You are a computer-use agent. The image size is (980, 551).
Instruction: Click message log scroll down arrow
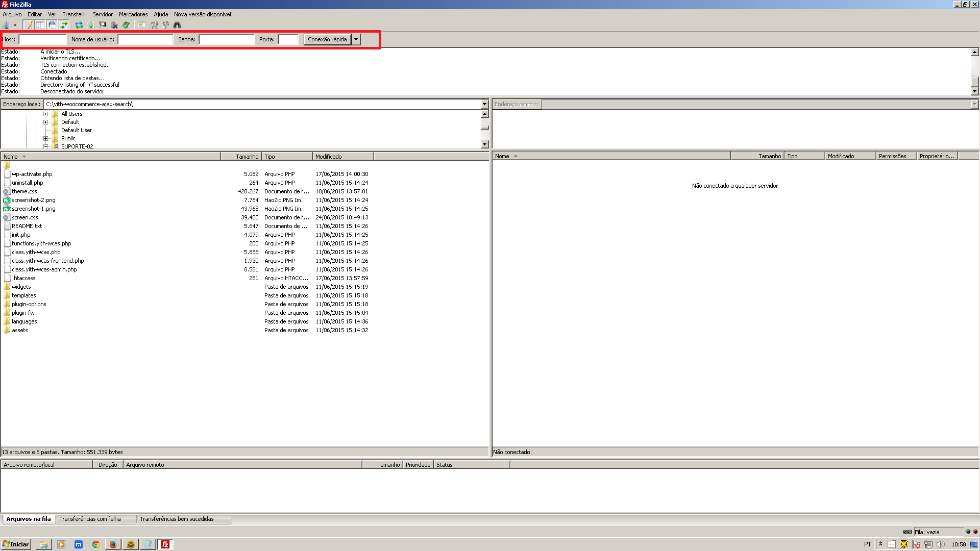pos(974,91)
